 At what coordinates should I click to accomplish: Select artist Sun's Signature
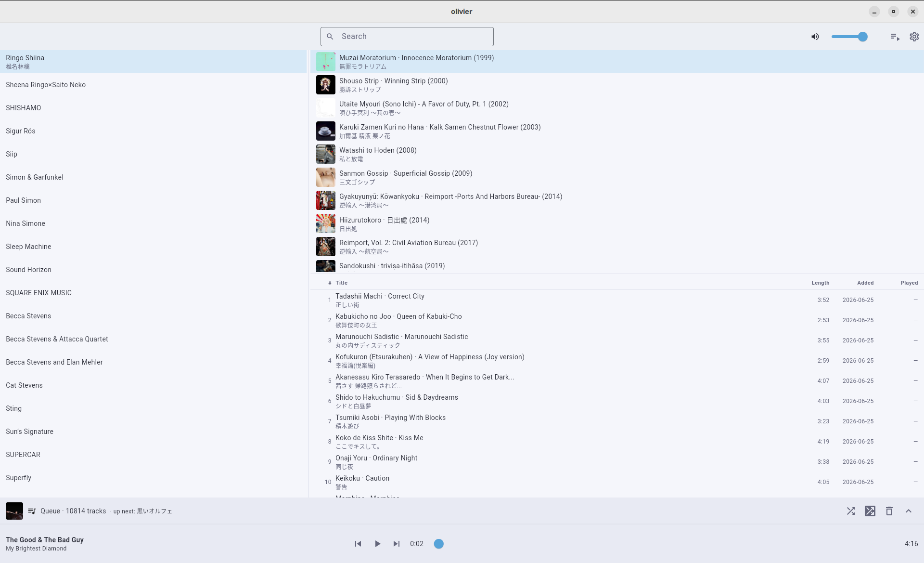153,432
